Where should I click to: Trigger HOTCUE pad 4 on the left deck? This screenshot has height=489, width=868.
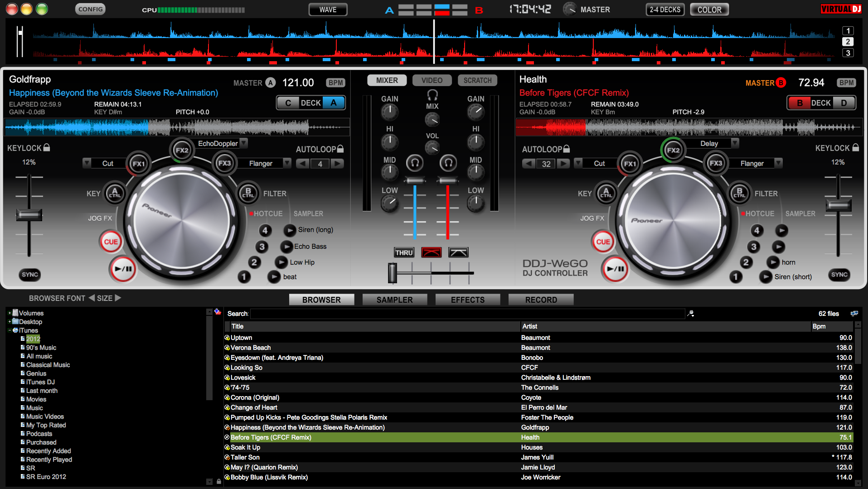(x=265, y=230)
